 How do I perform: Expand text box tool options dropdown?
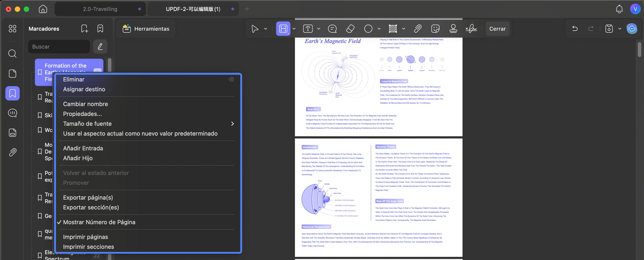(318, 29)
